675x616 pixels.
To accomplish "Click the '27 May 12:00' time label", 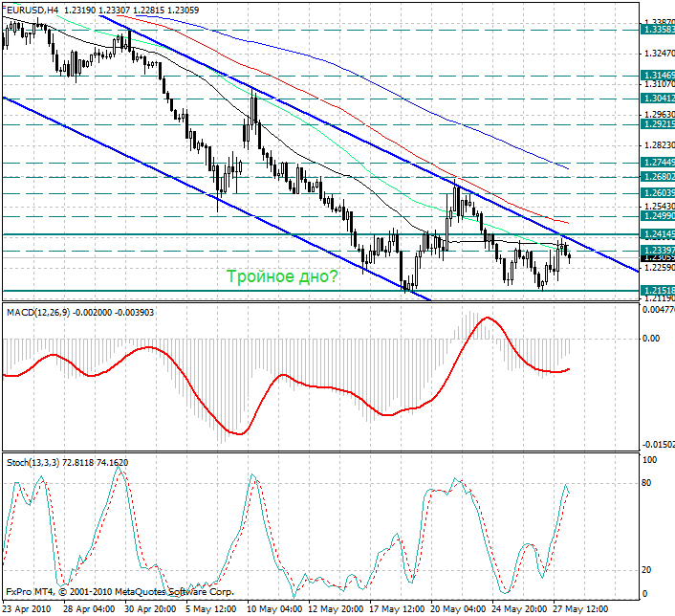I will coord(580,609).
